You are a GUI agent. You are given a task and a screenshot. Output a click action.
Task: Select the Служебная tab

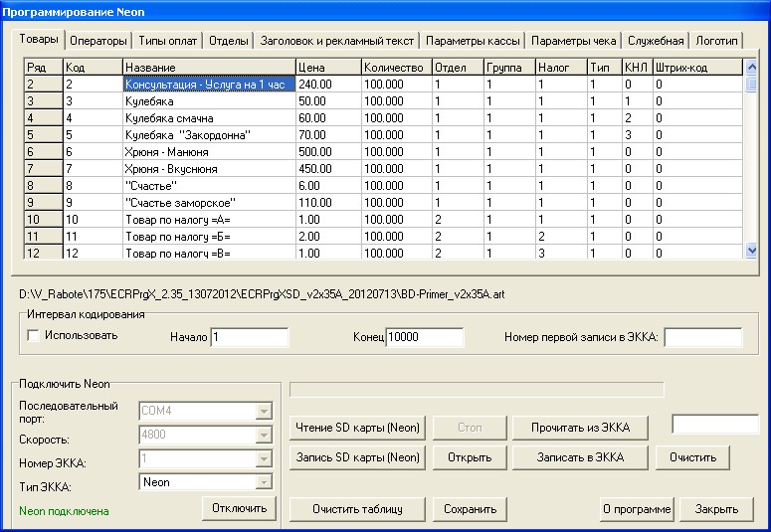pos(656,41)
